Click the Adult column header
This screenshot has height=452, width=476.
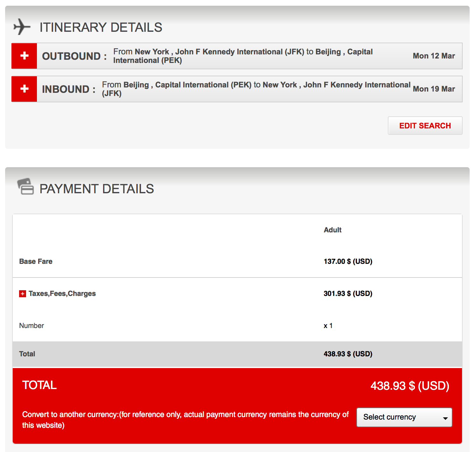pos(332,230)
